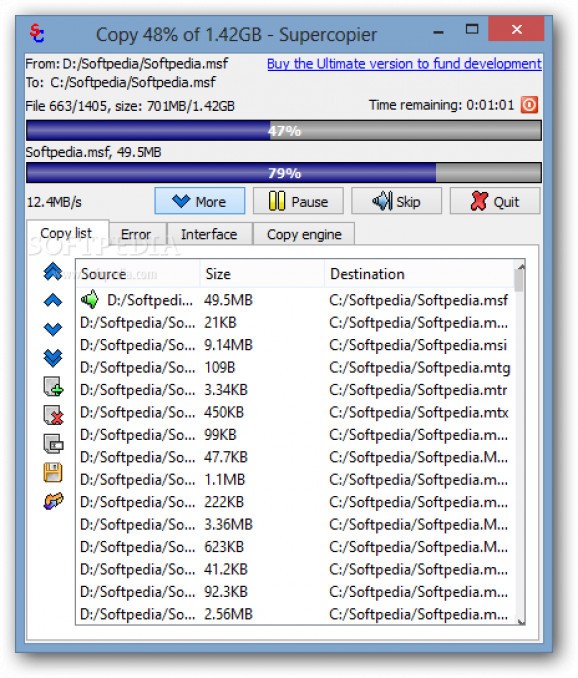Select the row with size 9.14MB

click(x=295, y=345)
